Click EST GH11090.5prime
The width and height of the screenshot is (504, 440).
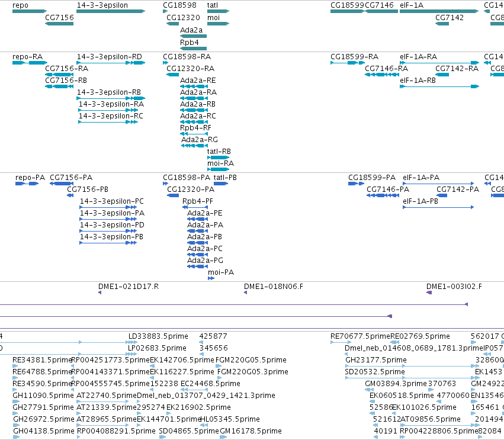click(x=43, y=396)
